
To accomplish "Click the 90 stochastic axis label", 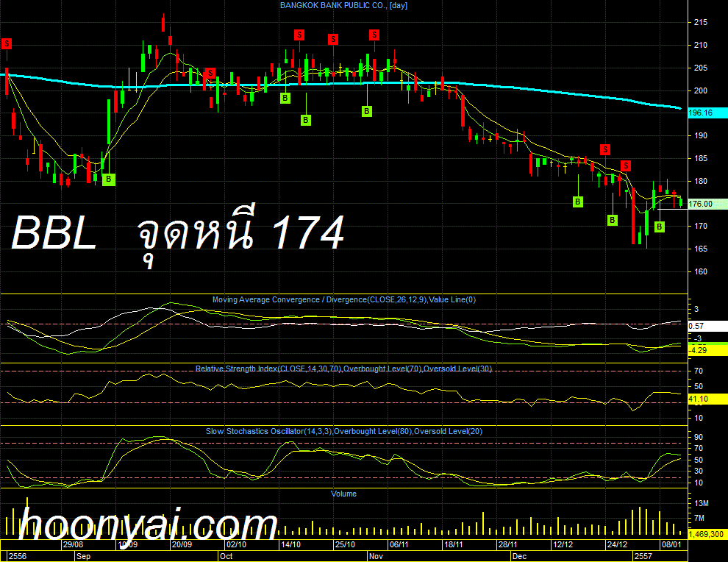I will (x=699, y=437).
